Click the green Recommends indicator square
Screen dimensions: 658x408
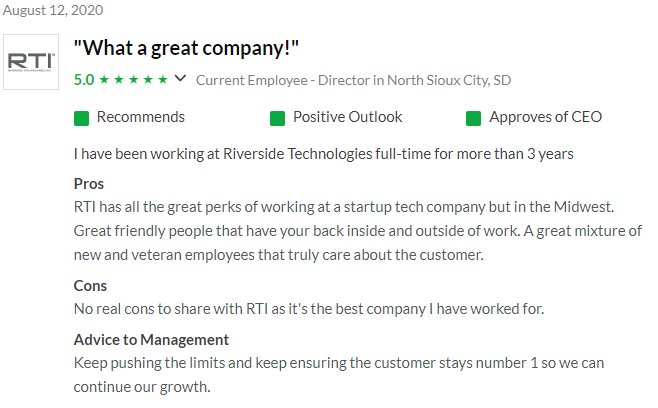(81, 118)
